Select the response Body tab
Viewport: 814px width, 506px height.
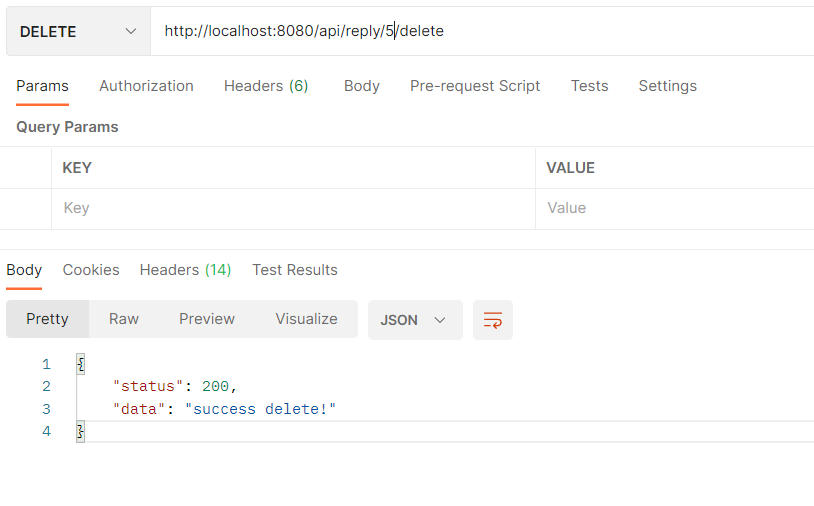(24, 270)
